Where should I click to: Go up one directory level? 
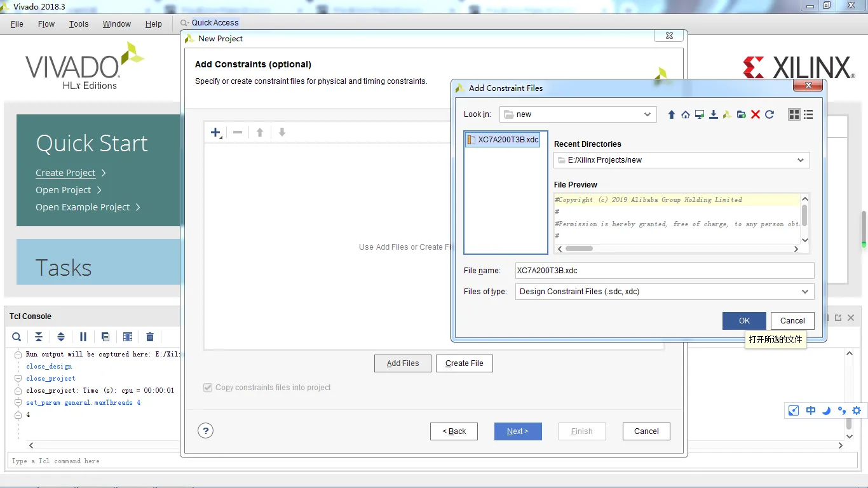[x=672, y=114]
